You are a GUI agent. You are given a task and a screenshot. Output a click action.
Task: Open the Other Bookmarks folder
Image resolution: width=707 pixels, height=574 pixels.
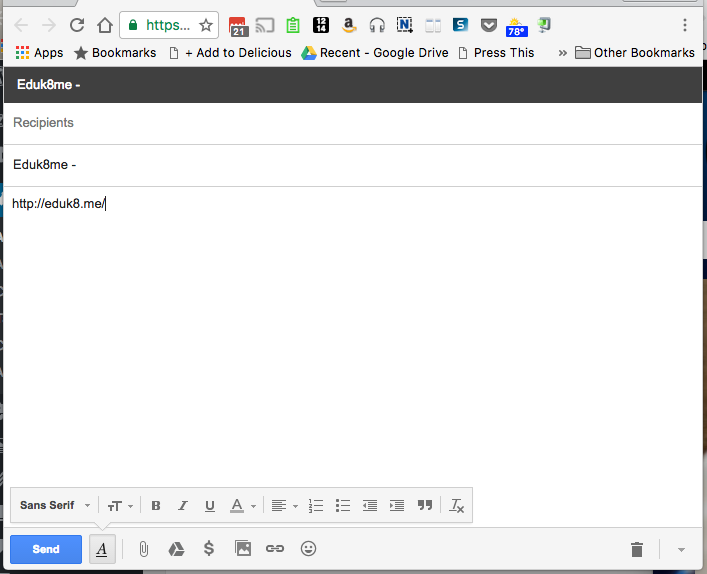coord(634,53)
